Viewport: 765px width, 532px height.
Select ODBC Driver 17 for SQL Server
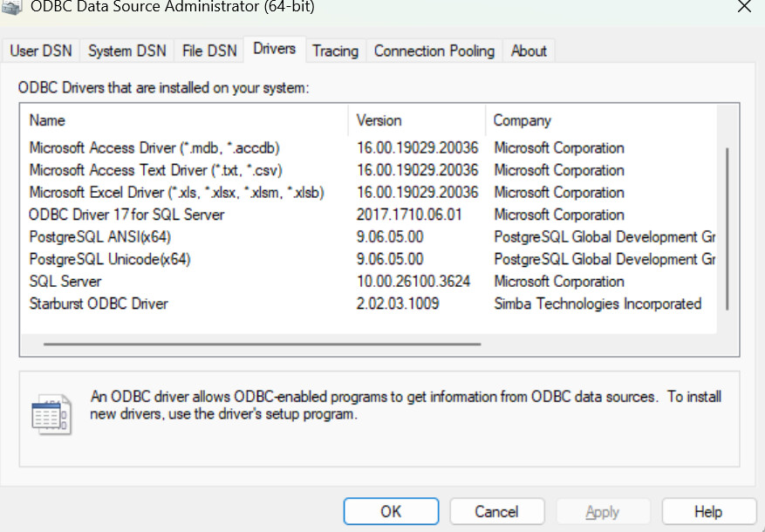point(126,215)
